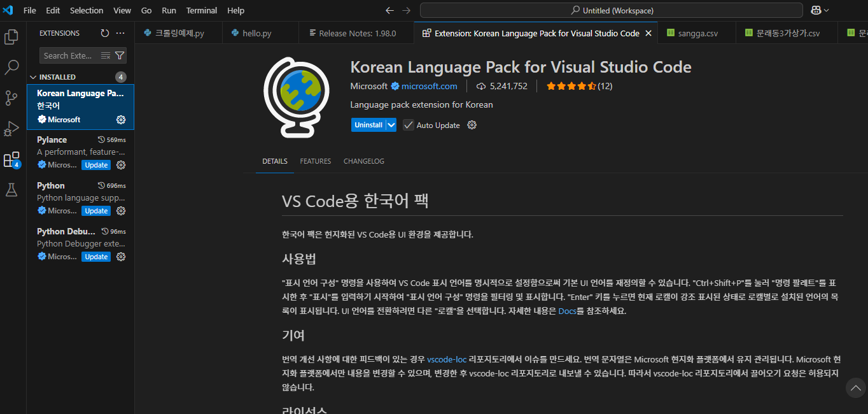
Task: Click the installed count badge 4
Action: point(121,77)
